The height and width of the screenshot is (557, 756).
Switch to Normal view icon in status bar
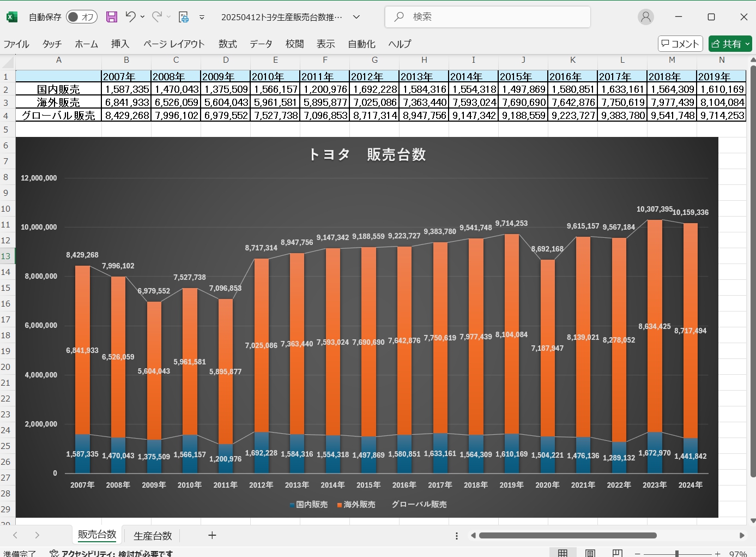tap(563, 553)
